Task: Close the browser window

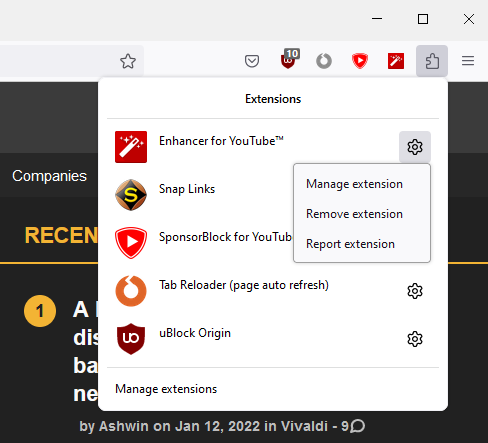Action: pyautogui.click(x=469, y=19)
